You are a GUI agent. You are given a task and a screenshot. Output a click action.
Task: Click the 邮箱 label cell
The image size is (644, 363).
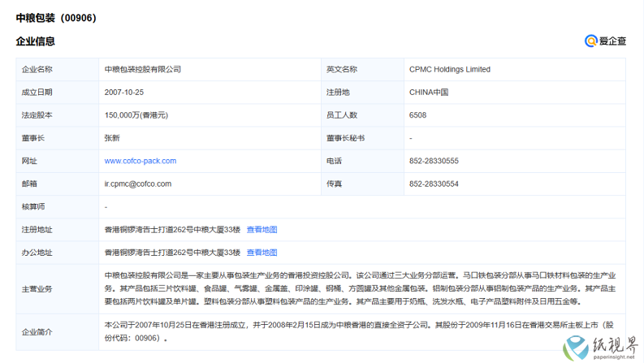[58, 184]
